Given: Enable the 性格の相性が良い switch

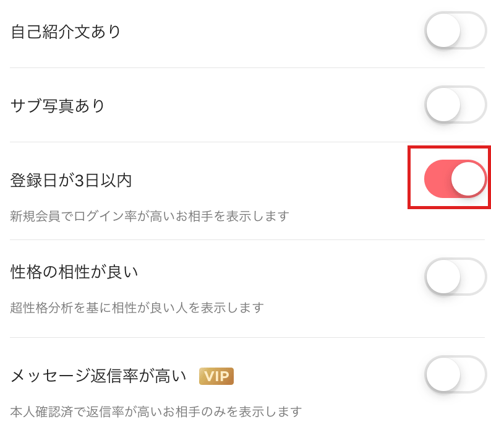Looking at the screenshot, I should pos(456,277).
